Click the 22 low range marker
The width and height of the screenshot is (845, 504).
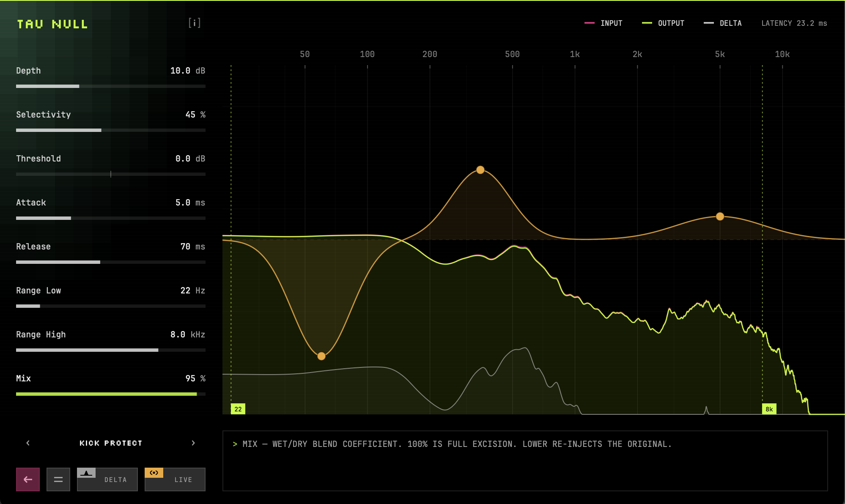(x=238, y=409)
